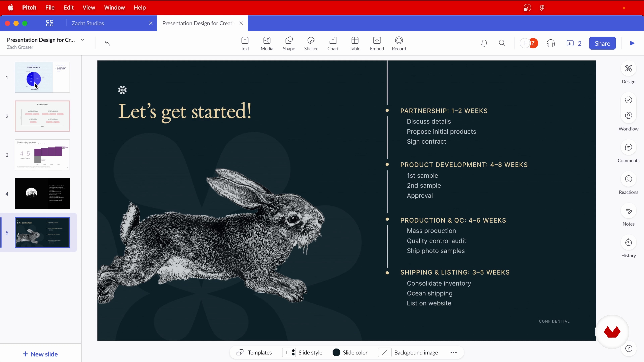The image size is (644, 362).
Task: Select slide 4 moon thumbnail
Action: point(42,194)
